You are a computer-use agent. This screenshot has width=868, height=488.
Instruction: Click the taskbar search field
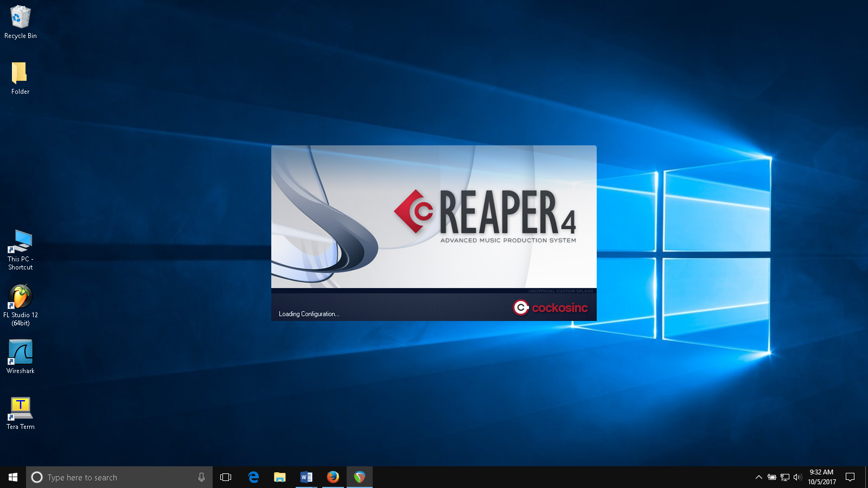(108, 477)
